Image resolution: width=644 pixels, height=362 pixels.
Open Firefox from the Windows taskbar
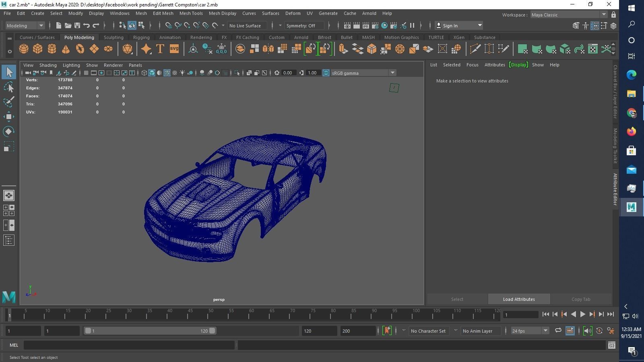[x=631, y=132]
